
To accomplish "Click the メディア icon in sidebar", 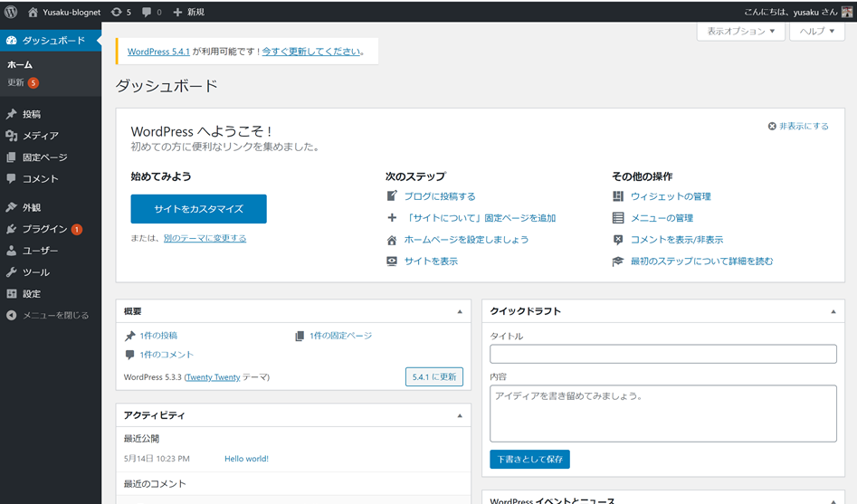I will point(12,136).
